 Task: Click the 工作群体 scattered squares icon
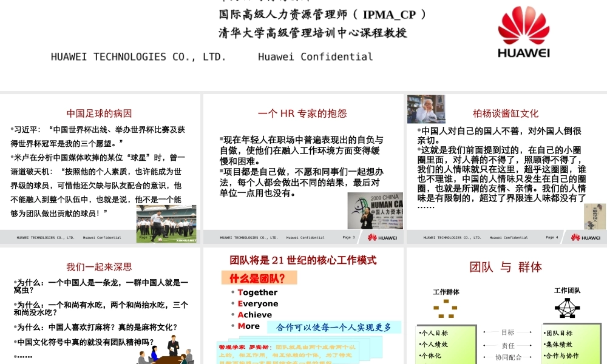click(446, 308)
